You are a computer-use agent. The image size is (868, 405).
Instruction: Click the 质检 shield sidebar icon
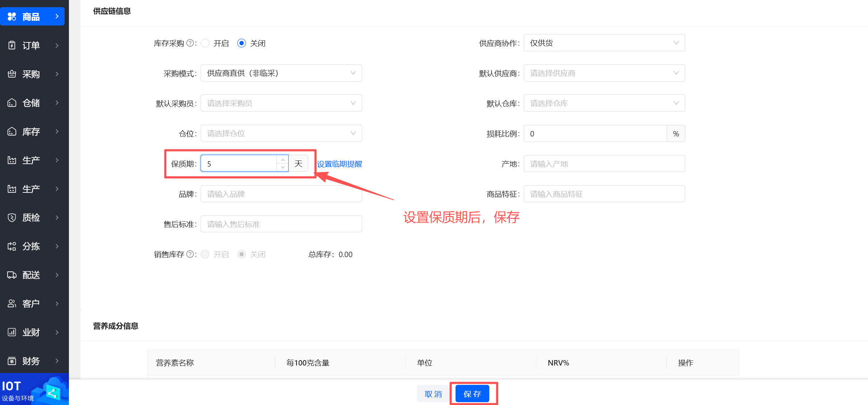[x=12, y=218]
